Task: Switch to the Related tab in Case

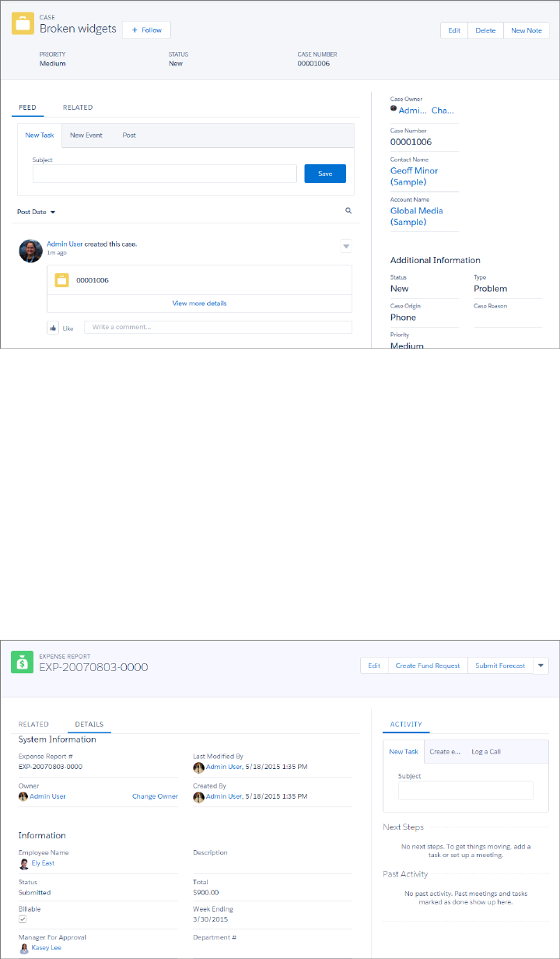Action: pyautogui.click(x=78, y=107)
